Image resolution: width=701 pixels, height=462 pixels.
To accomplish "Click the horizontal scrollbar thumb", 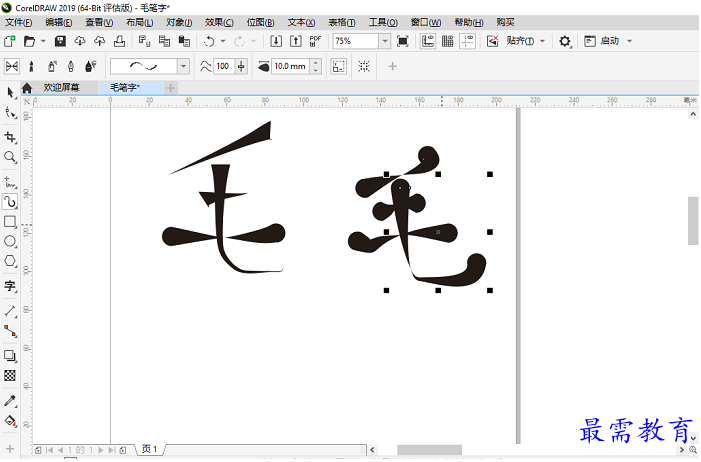I will coord(429,449).
